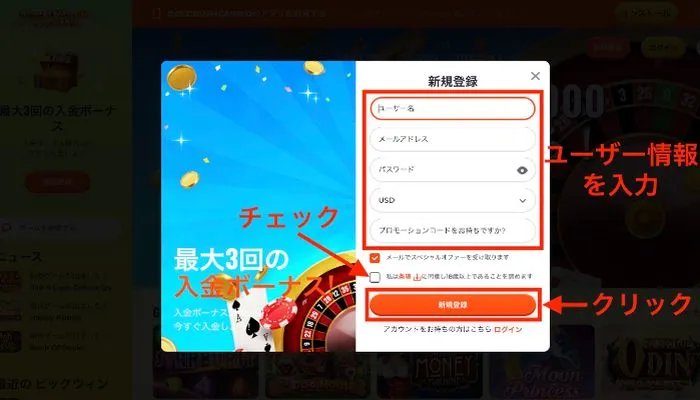The height and width of the screenshot is (400, 700).
Task: Close the 新規登録 registration dialog
Action: point(535,76)
